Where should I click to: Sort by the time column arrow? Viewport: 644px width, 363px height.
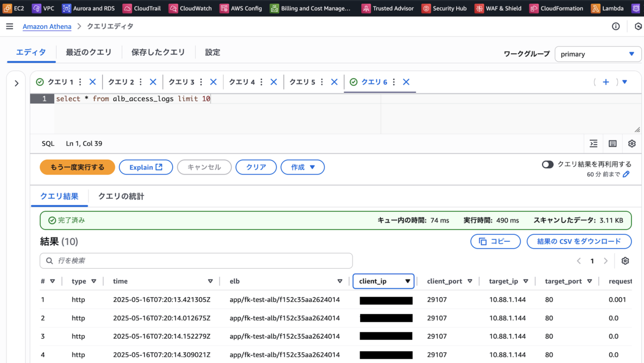click(210, 281)
